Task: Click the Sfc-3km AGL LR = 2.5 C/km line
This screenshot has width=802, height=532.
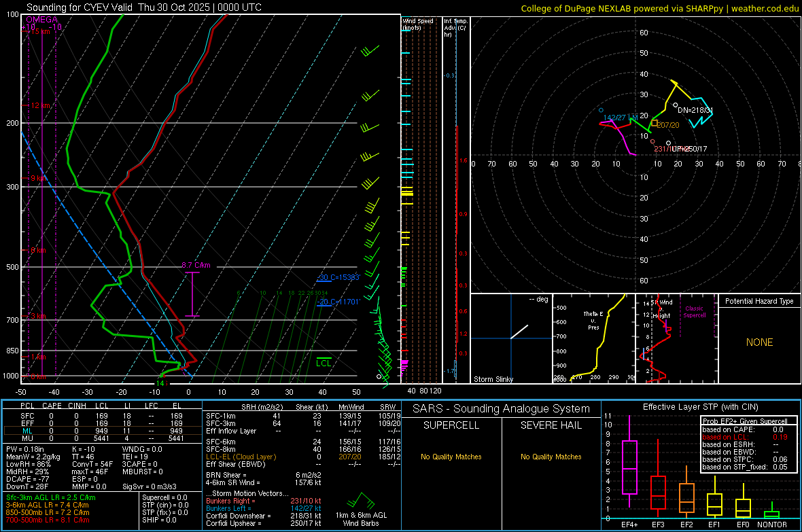Action: (51, 497)
